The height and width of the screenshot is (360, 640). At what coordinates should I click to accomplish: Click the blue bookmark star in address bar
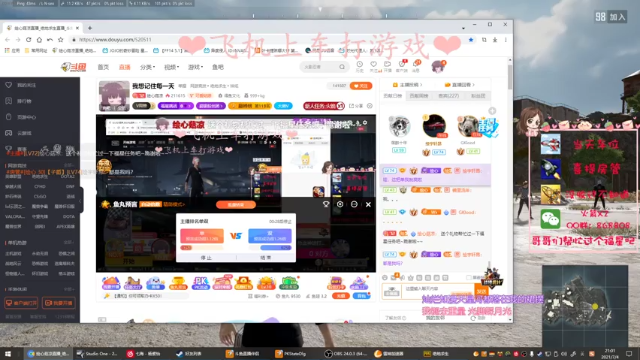point(471,40)
